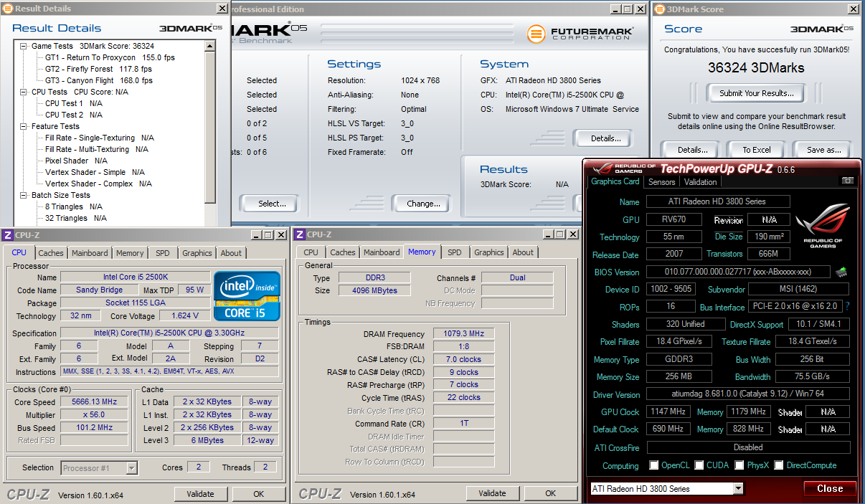Toggle the CUDA checkbox in GPU-Z
Viewport: 865px width, 504px height.
pos(699,465)
